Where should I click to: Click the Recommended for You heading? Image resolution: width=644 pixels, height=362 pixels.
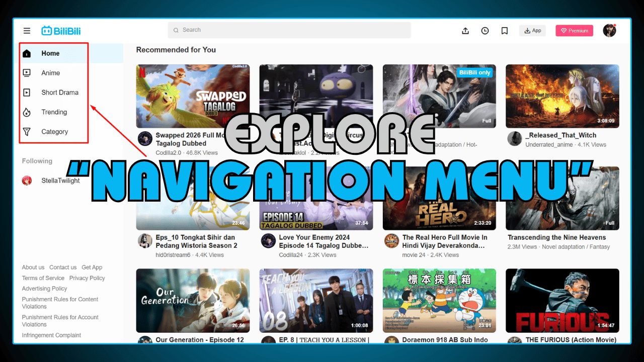[x=176, y=50]
